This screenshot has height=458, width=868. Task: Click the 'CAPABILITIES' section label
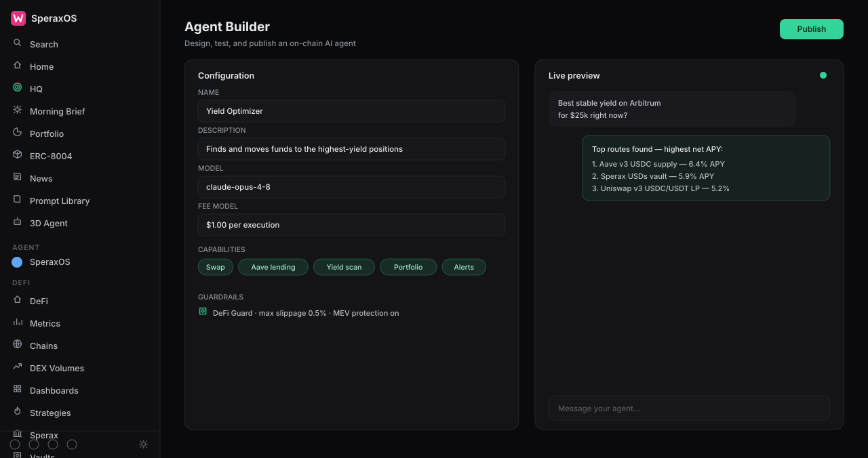click(222, 249)
